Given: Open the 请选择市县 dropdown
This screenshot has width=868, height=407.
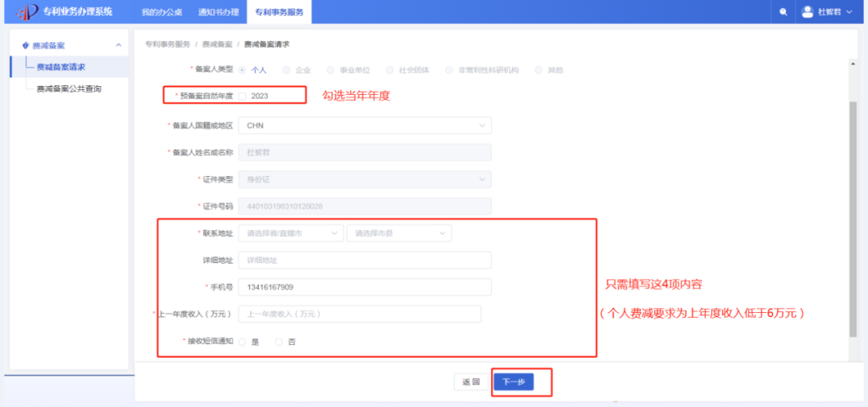Looking at the screenshot, I should pyautogui.click(x=399, y=234).
